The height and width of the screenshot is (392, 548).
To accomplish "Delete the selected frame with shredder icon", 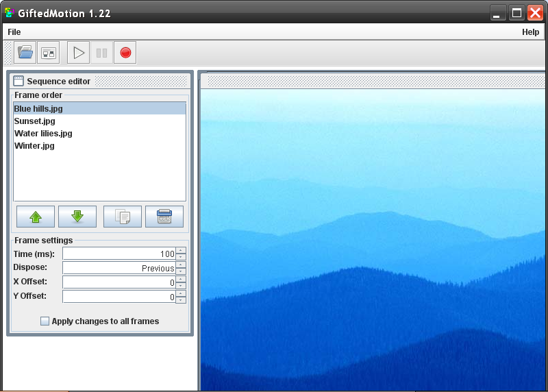I will pyautogui.click(x=164, y=217).
